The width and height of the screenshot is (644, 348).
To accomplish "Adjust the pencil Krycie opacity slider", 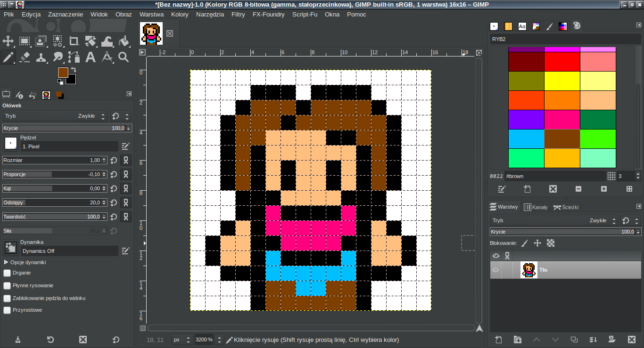I will [67, 128].
